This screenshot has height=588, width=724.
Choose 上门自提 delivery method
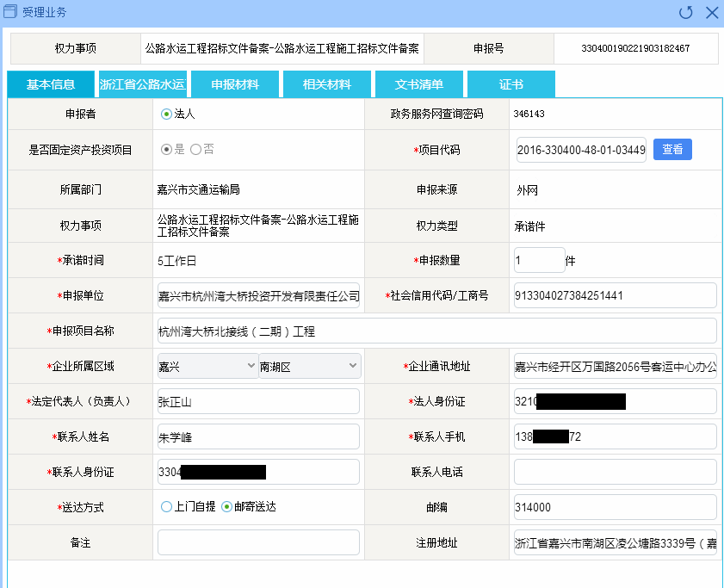click(x=166, y=507)
